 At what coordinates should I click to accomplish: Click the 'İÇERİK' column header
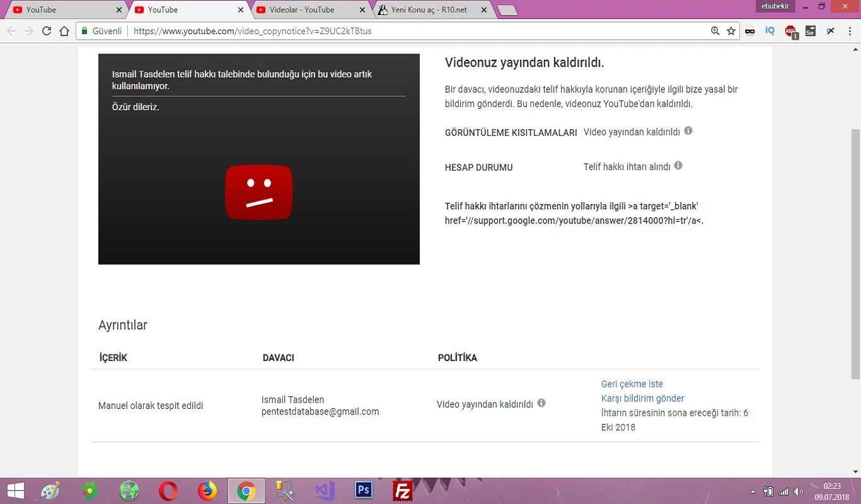(x=113, y=357)
